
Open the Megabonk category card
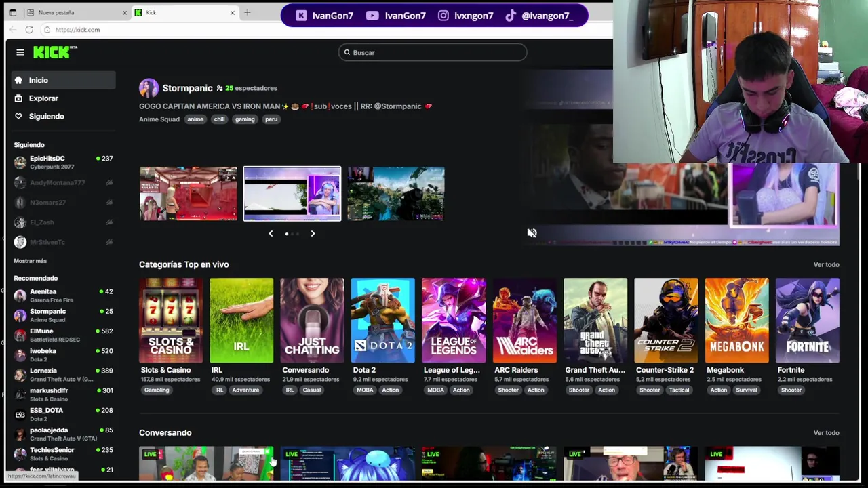tap(736, 321)
